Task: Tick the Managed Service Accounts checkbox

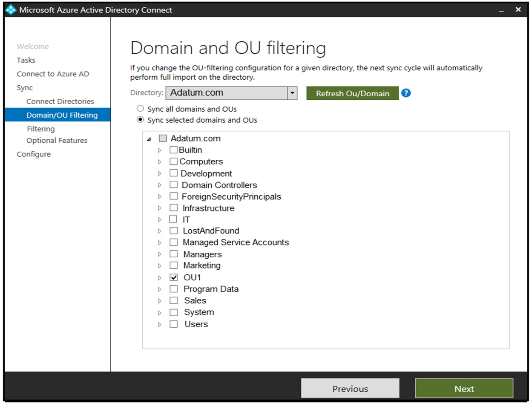Action: (173, 242)
